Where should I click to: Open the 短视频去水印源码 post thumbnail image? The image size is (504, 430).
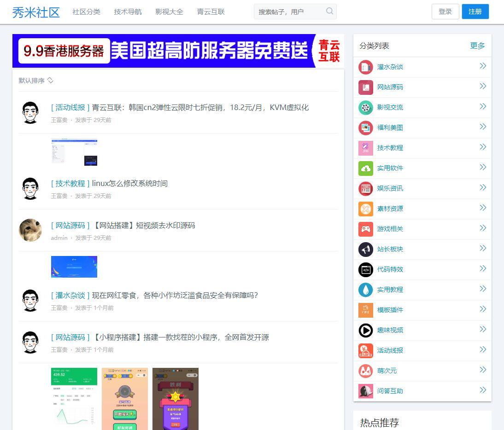coord(74,267)
